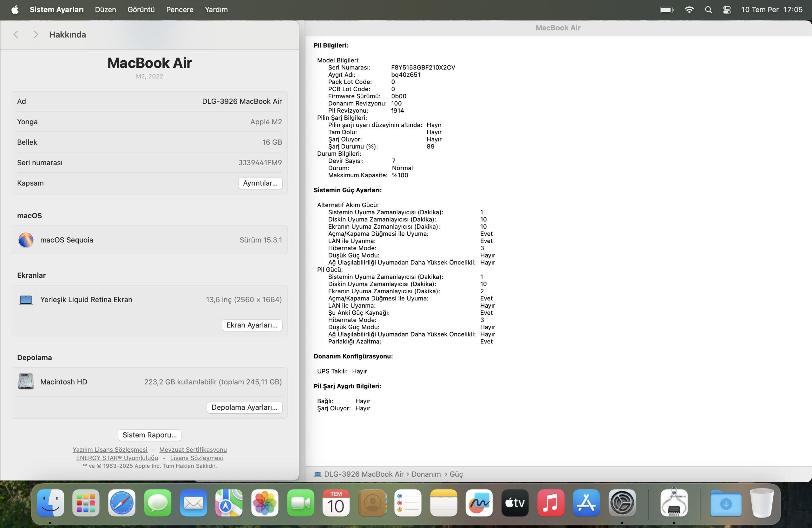
Task: Open Wi-Fi status menu
Action: [689, 10]
